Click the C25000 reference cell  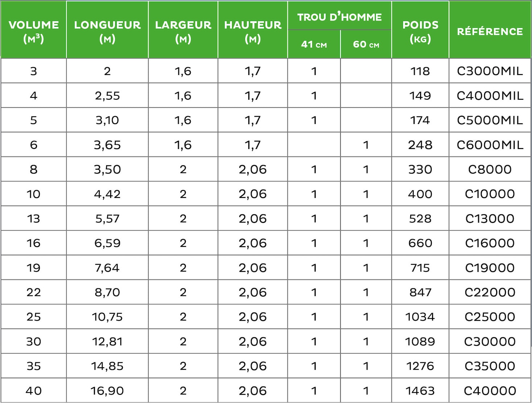pyautogui.click(x=490, y=317)
